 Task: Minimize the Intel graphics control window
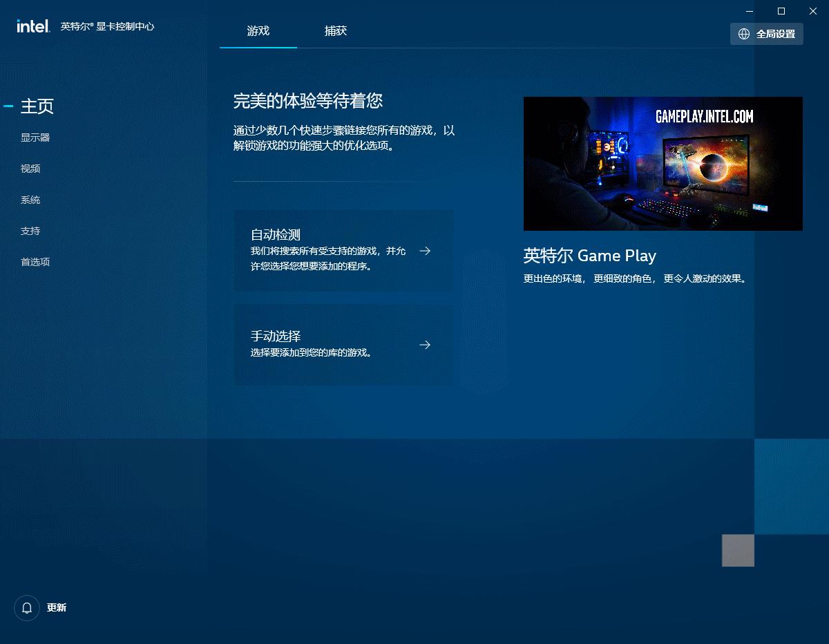(750, 11)
